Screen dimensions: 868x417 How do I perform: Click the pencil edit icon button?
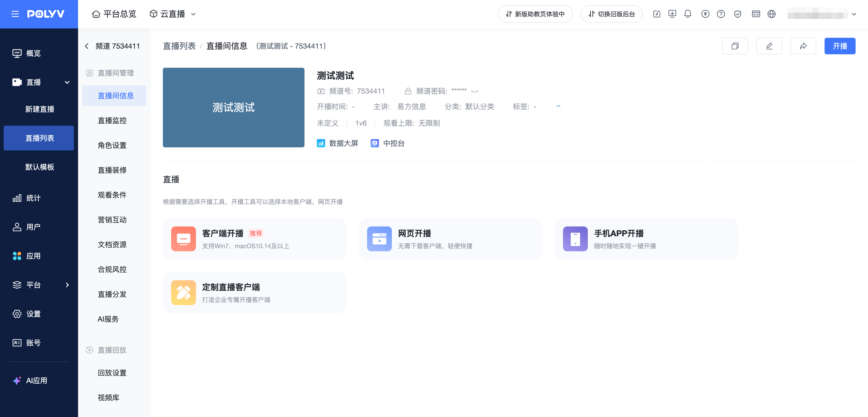(x=769, y=46)
